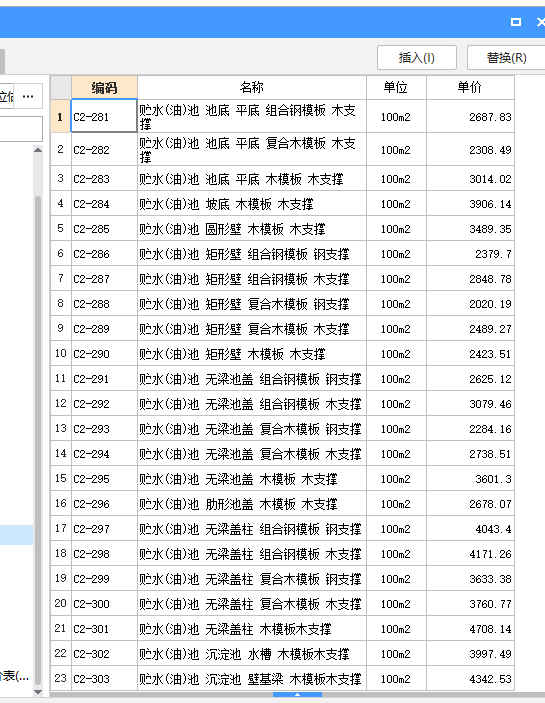Select row number 17 header
545x703 pixels.
(61, 529)
